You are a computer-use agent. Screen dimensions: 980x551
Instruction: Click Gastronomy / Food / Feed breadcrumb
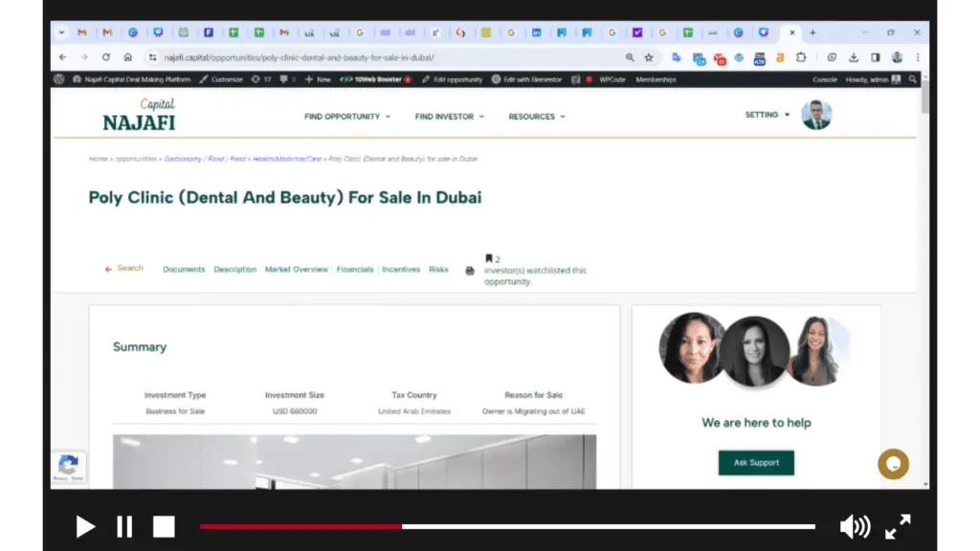pyautogui.click(x=205, y=159)
